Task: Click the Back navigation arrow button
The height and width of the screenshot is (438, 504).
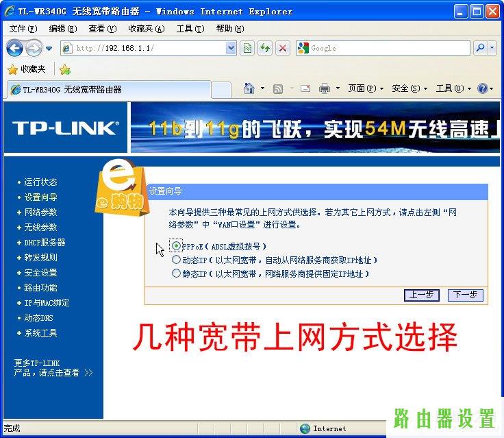Action: [x=14, y=48]
